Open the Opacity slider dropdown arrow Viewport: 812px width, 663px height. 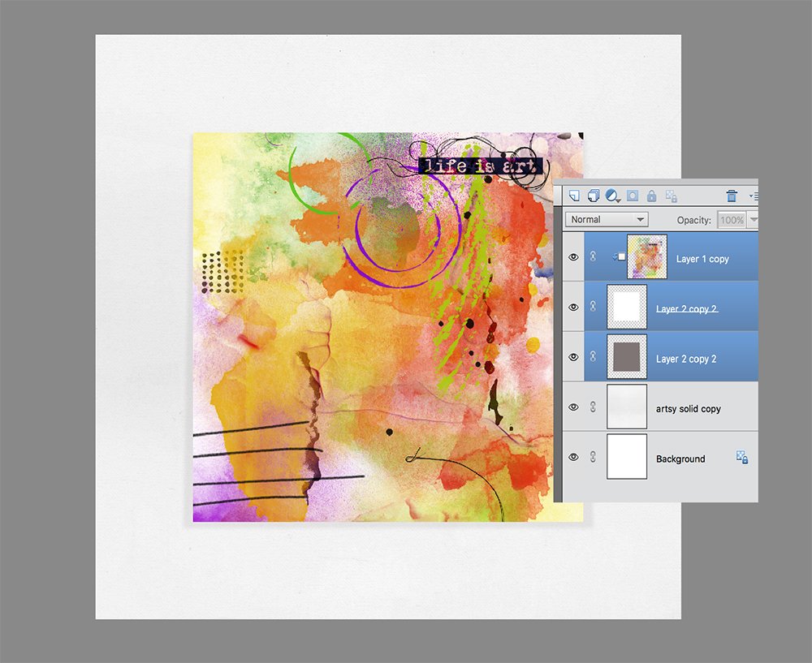pyautogui.click(x=754, y=220)
